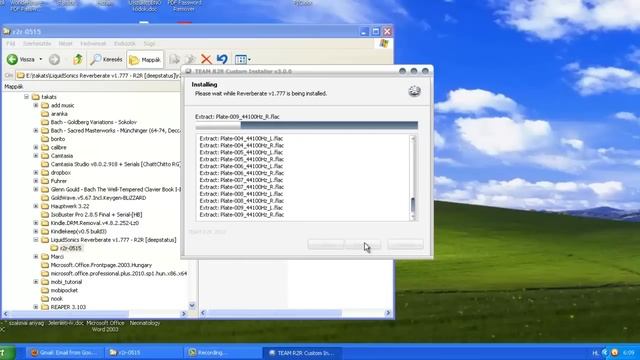640x360 pixels.
Task: Expand the add music folder node
Action: click(x=36, y=105)
